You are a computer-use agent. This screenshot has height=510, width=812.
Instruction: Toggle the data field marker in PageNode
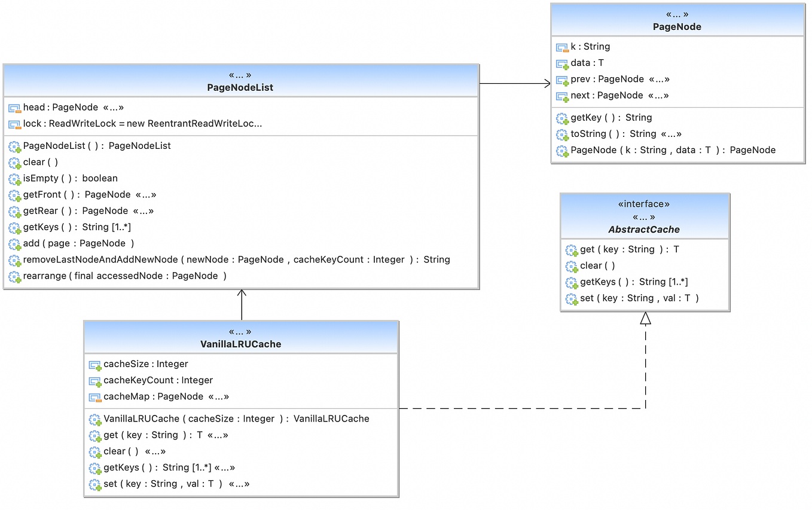(561, 63)
